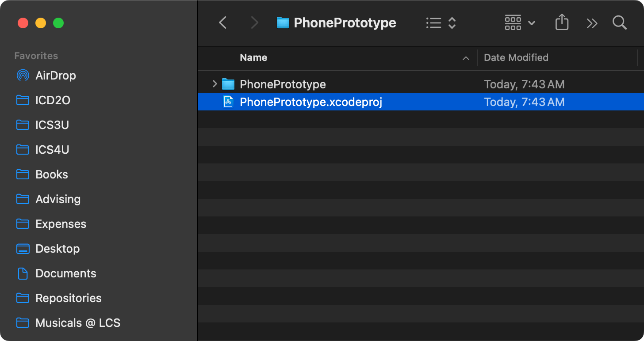Sort by the Name column header

tap(253, 57)
